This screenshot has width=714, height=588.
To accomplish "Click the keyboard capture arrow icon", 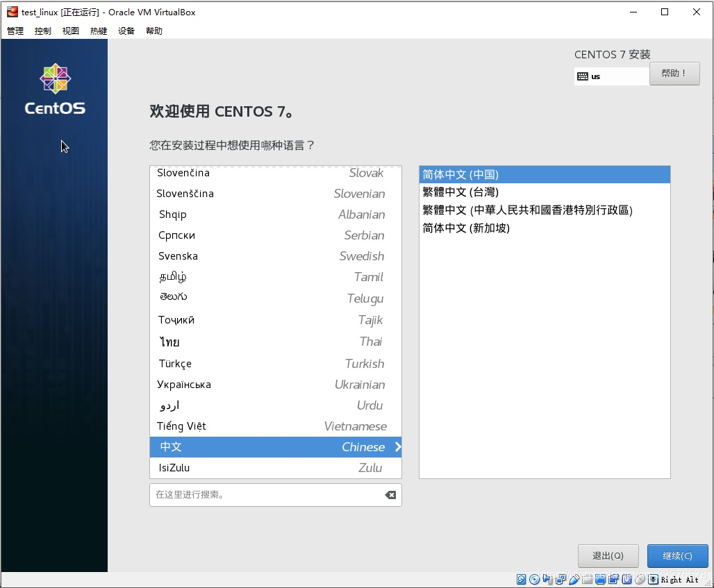I will [x=654, y=580].
